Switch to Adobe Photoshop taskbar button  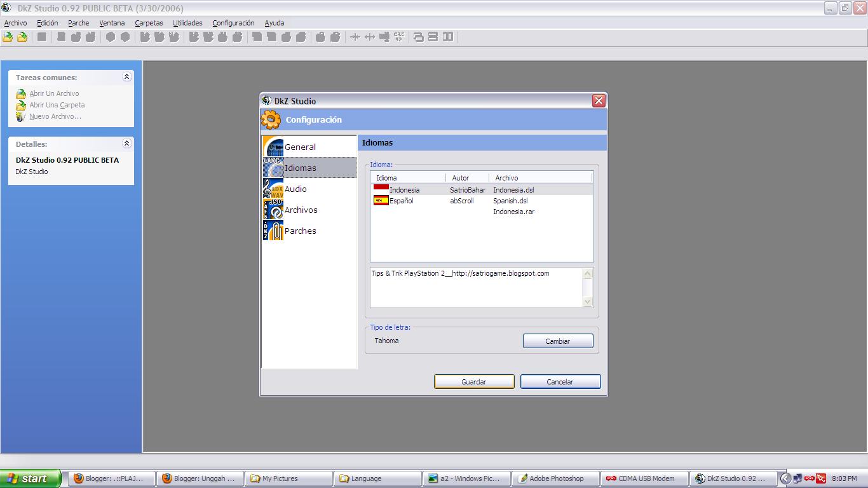[x=556, y=478]
